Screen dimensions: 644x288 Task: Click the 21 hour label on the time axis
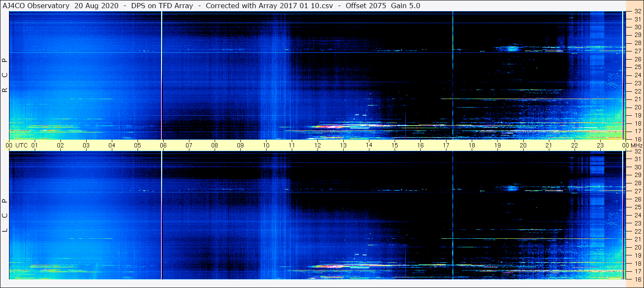[549, 145]
